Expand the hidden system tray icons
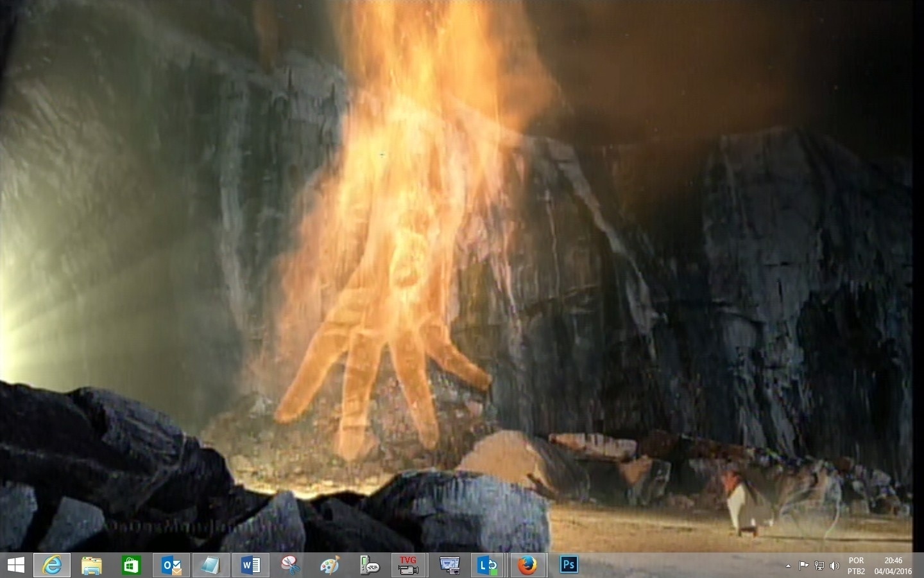924x578 pixels. click(788, 566)
